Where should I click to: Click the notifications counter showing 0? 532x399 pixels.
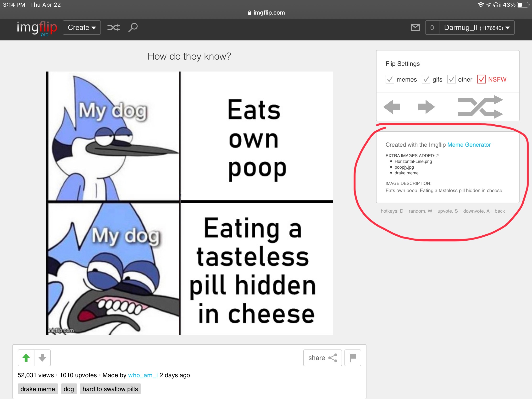432,28
